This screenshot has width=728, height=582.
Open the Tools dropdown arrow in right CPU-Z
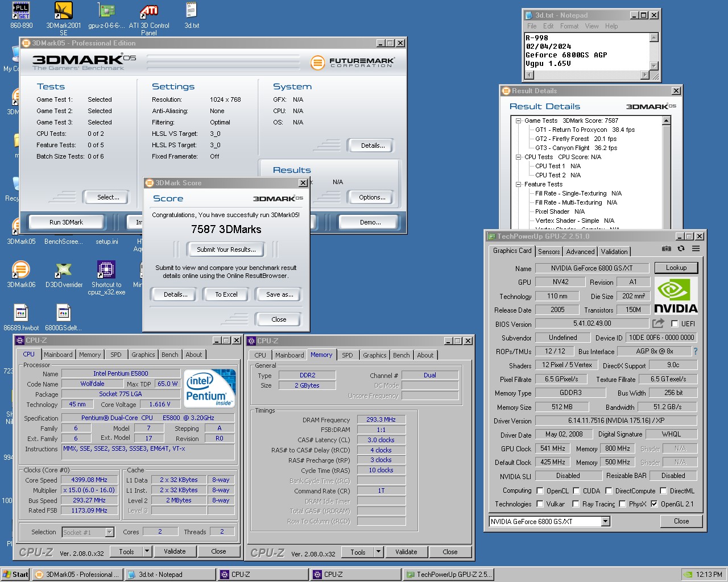tap(378, 551)
